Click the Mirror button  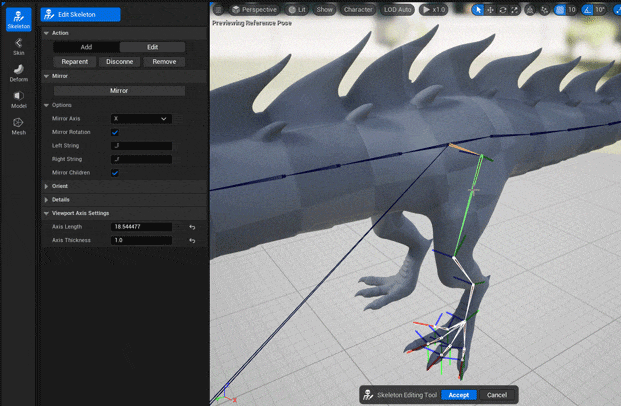(119, 91)
